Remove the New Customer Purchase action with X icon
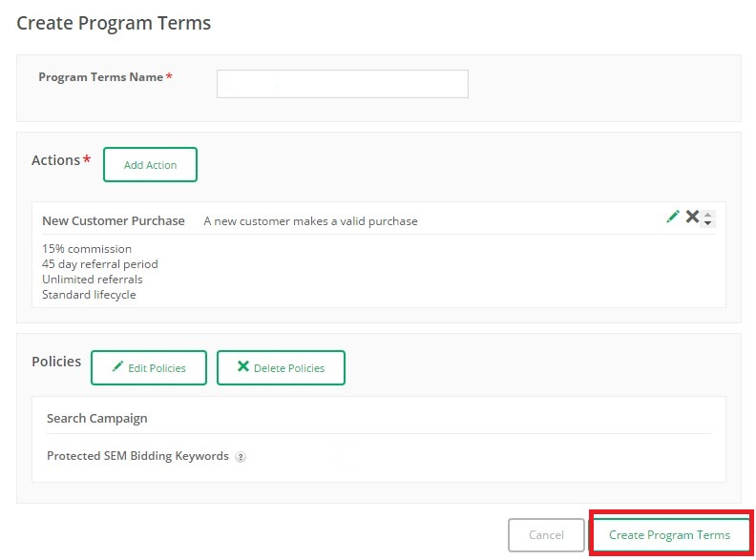Image resolution: width=756 pixels, height=560 pixels. (x=692, y=217)
